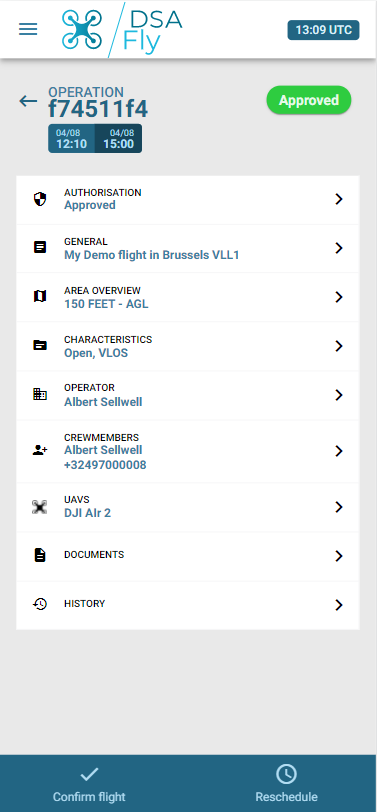Click the Reschedule button

tap(286, 784)
